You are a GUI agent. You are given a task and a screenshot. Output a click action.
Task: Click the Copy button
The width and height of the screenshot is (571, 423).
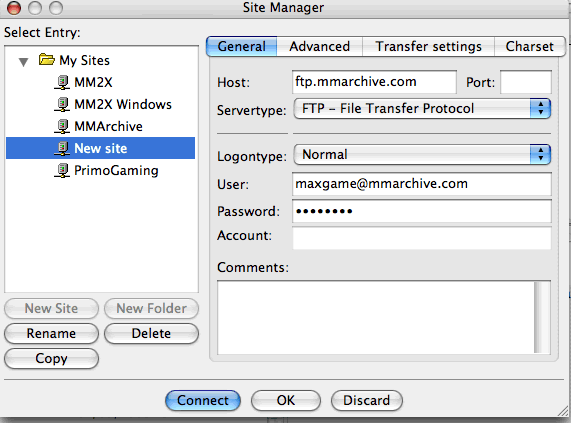click(x=51, y=359)
